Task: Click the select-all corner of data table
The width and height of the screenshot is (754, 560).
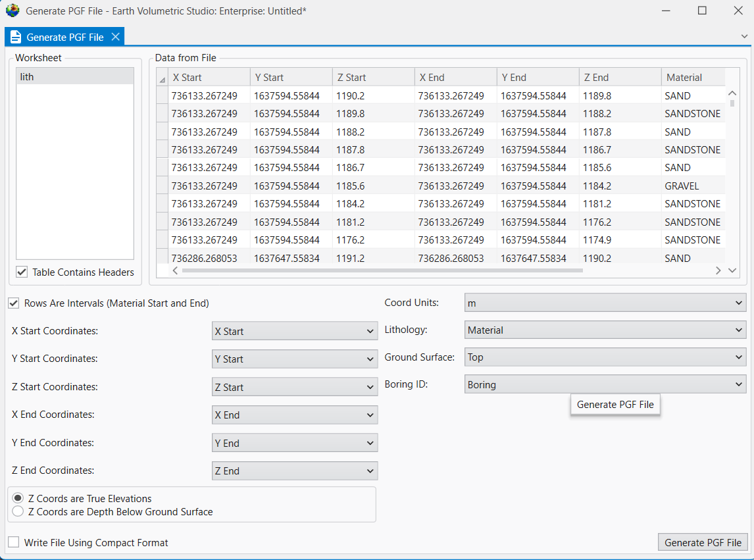Action: point(163,78)
